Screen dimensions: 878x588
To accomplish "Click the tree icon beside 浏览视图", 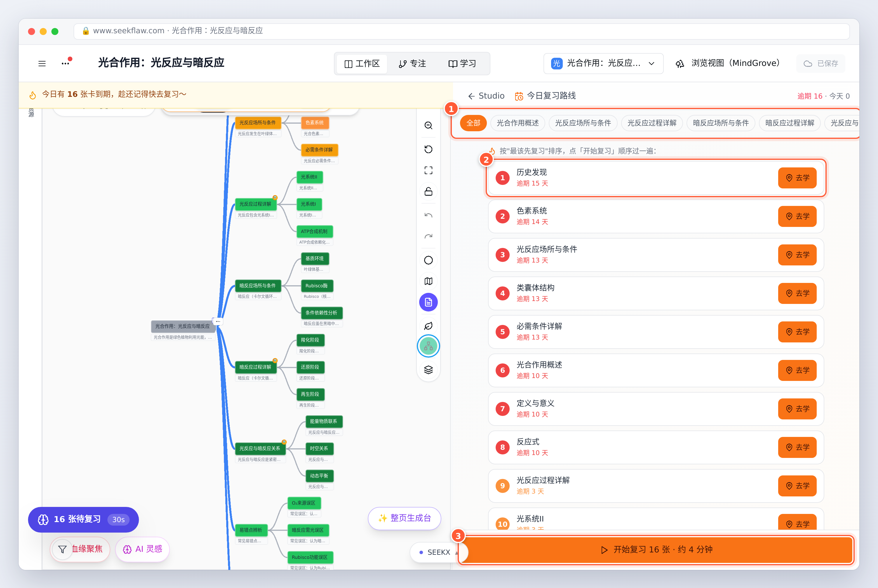I will coord(680,64).
